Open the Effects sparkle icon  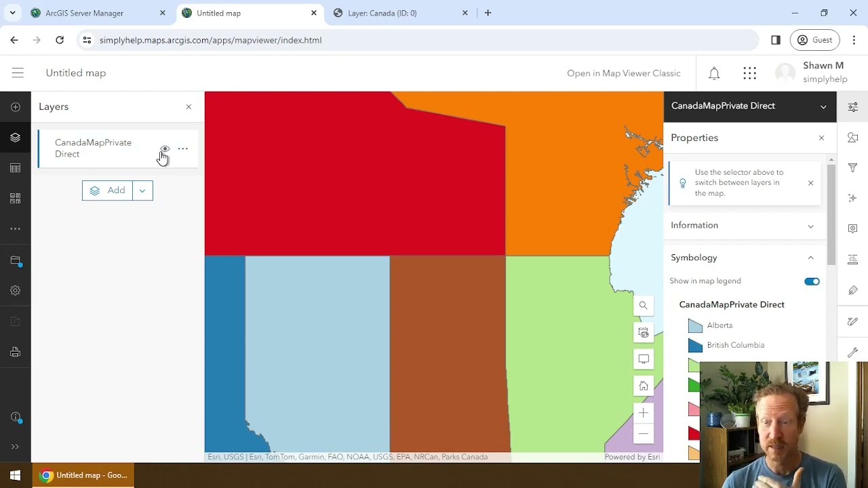pyautogui.click(x=852, y=198)
